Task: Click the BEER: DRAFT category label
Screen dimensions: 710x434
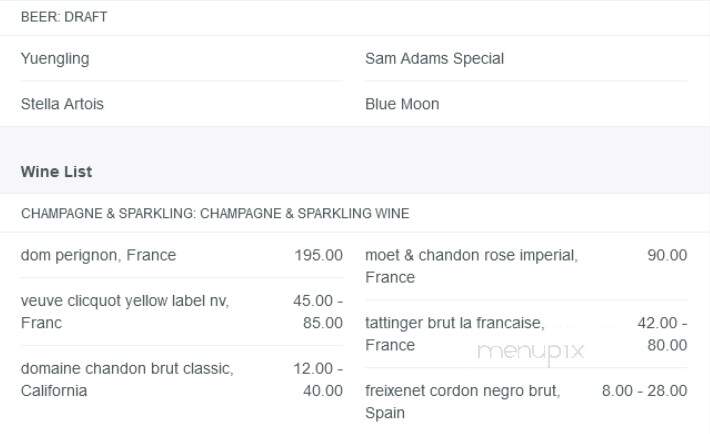Action: tap(64, 17)
